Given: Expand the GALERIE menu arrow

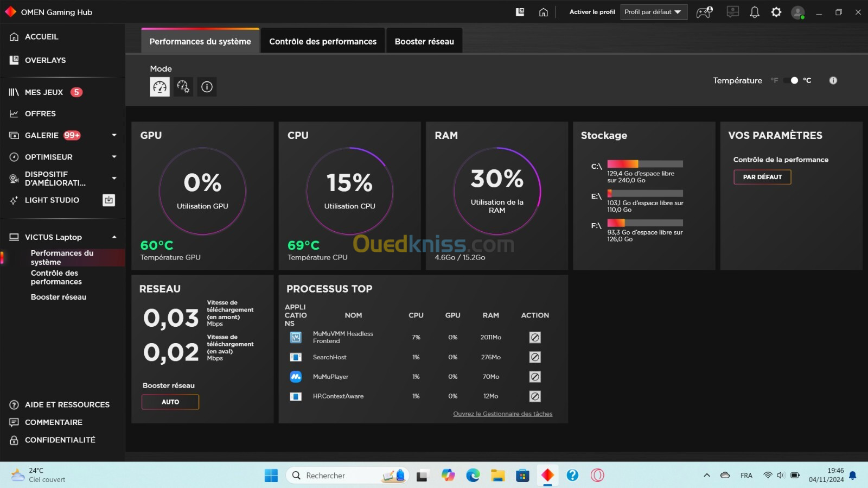Looking at the screenshot, I should [x=114, y=135].
